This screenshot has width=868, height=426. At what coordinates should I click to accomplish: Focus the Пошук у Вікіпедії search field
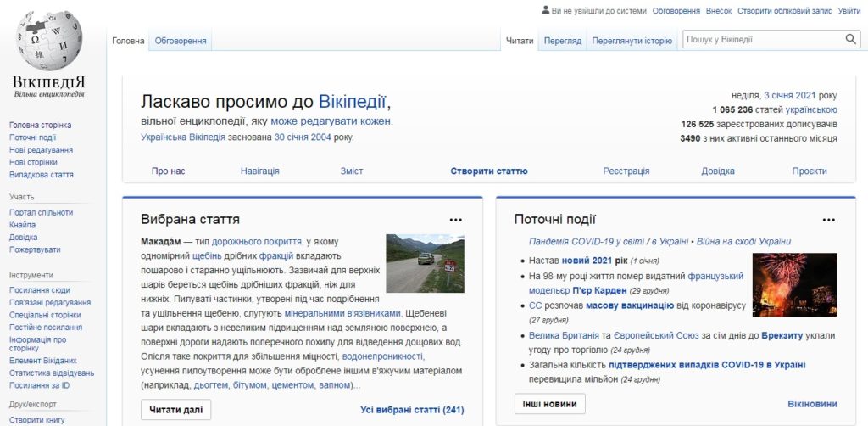click(x=761, y=40)
